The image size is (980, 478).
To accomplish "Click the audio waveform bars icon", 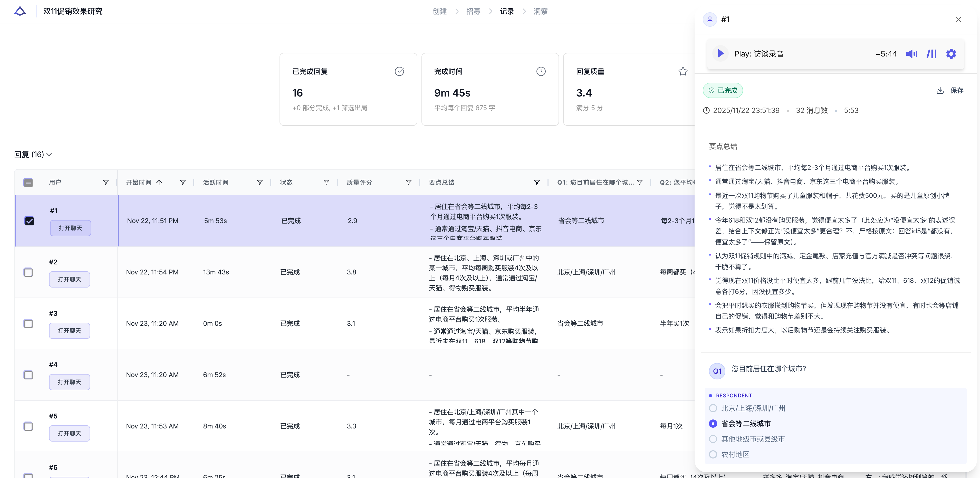I will tap(931, 54).
